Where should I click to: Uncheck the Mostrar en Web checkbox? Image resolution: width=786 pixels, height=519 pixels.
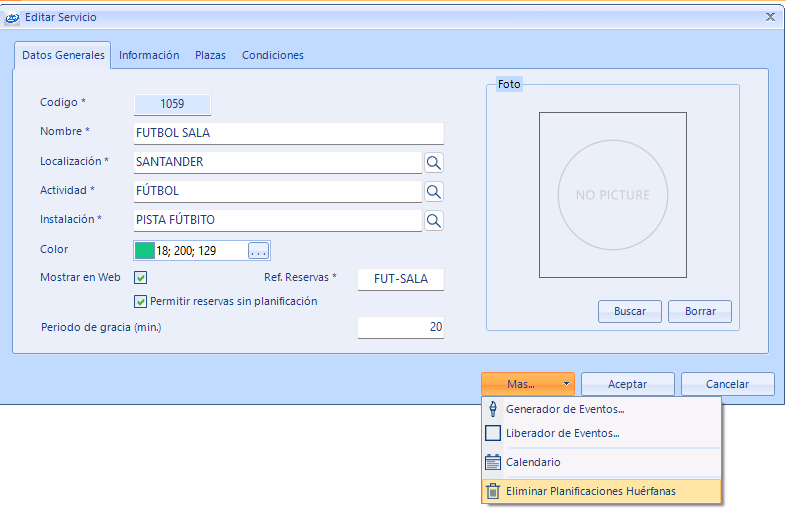[141, 278]
